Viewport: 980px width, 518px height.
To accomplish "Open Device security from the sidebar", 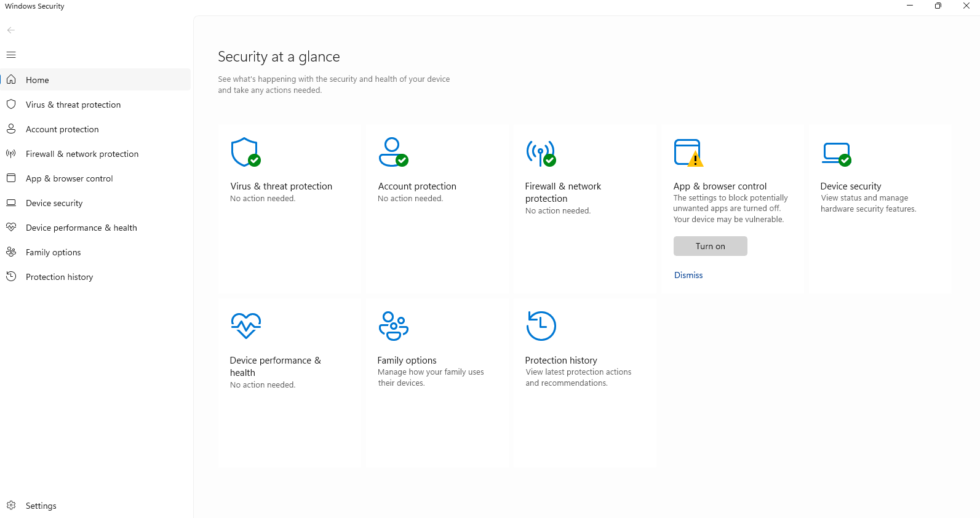I will tap(95, 202).
